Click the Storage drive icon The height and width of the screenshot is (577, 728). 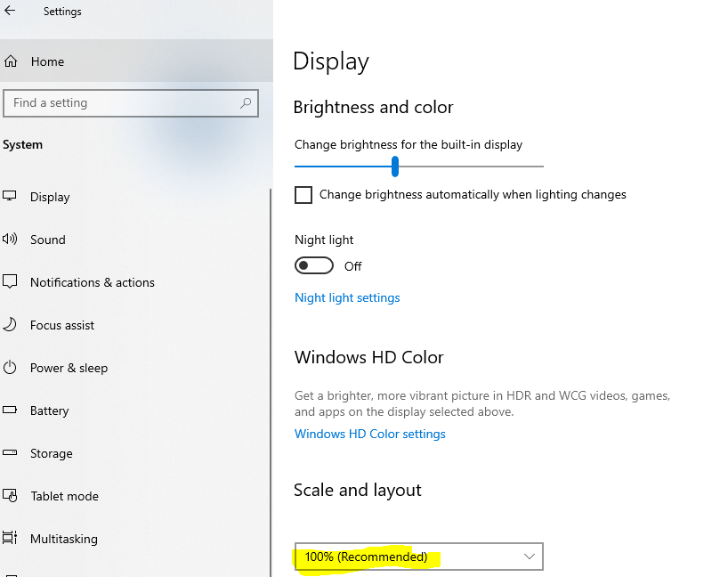point(10,453)
